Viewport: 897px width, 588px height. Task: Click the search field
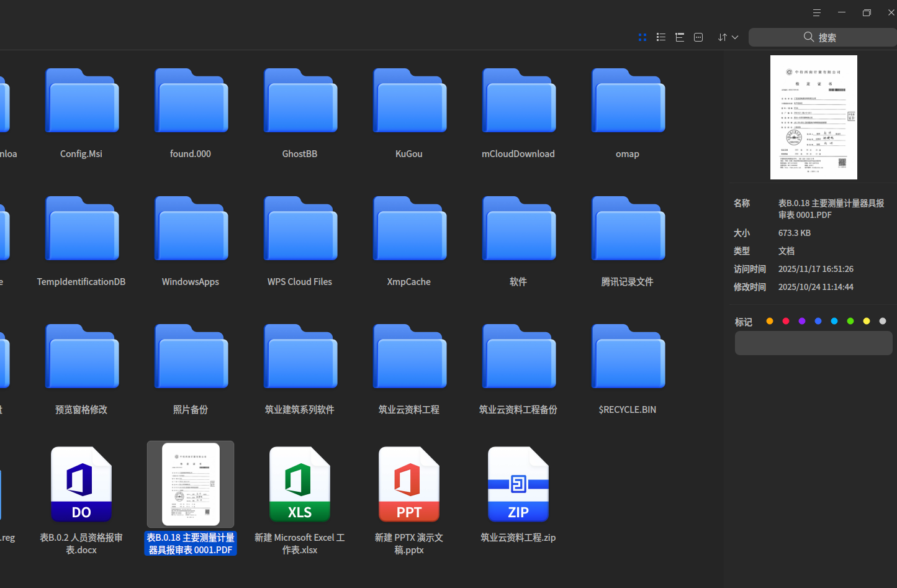tap(823, 37)
